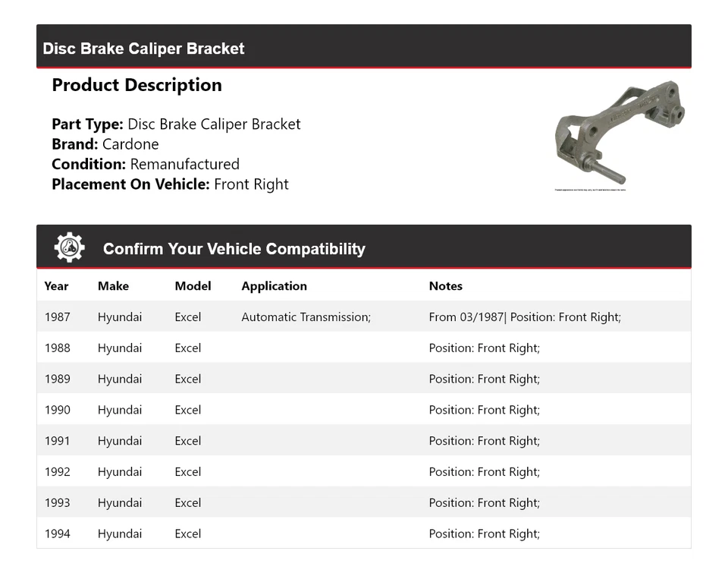Click the gear compatibility icon
Image resolution: width=728 pixels, height=573 pixels.
(69, 248)
